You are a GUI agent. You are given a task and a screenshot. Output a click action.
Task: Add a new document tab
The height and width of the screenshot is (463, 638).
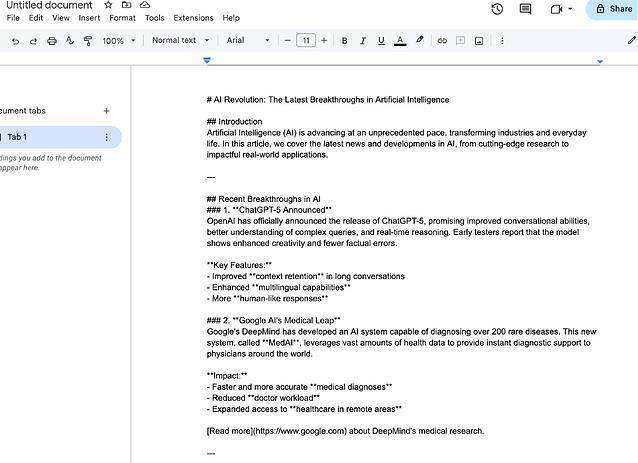[107, 111]
